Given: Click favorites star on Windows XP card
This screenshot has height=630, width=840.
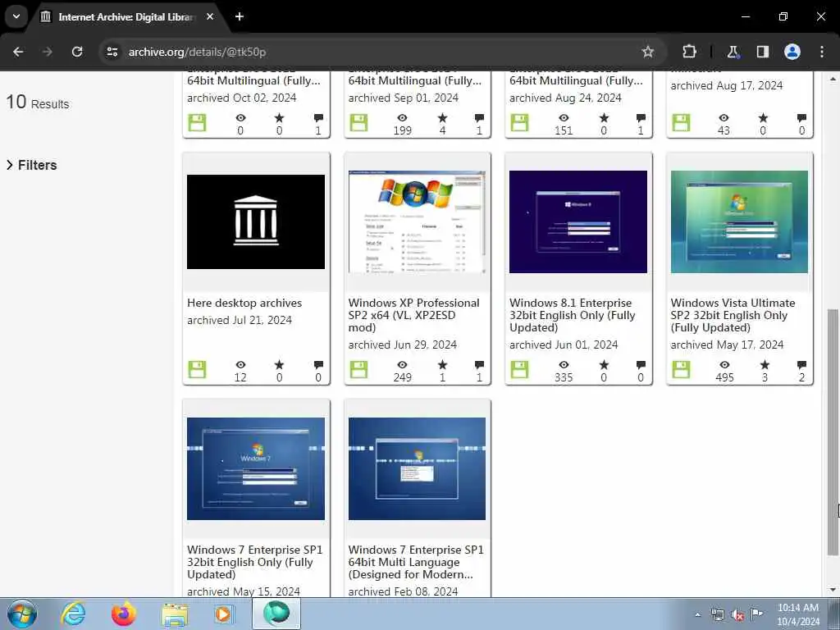Looking at the screenshot, I should point(442,365).
